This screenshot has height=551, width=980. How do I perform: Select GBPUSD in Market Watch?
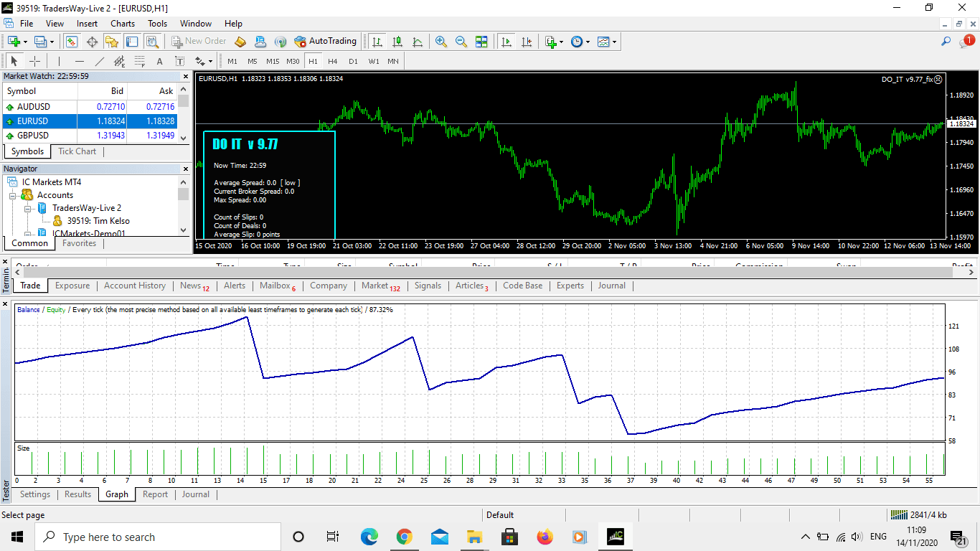click(33, 136)
